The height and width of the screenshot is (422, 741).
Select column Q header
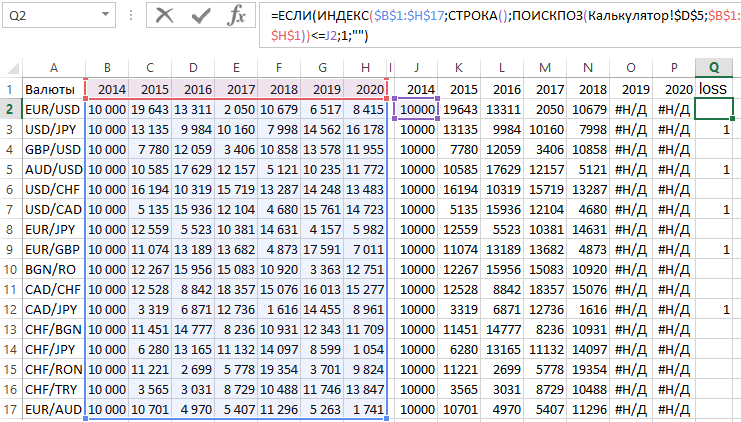[714, 68]
